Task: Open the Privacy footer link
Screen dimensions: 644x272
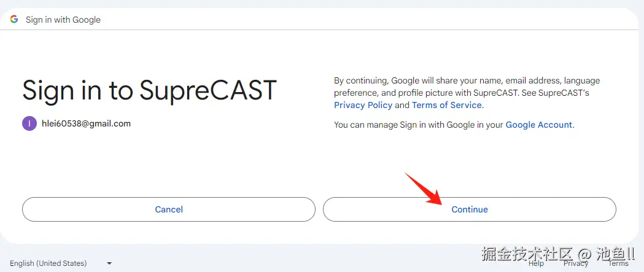Action: pyautogui.click(x=576, y=263)
